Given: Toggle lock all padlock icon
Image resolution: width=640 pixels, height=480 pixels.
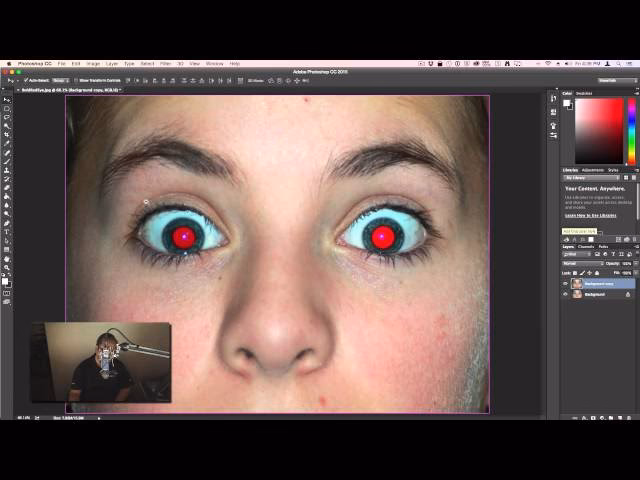Looking at the screenshot, I should click(597, 273).
